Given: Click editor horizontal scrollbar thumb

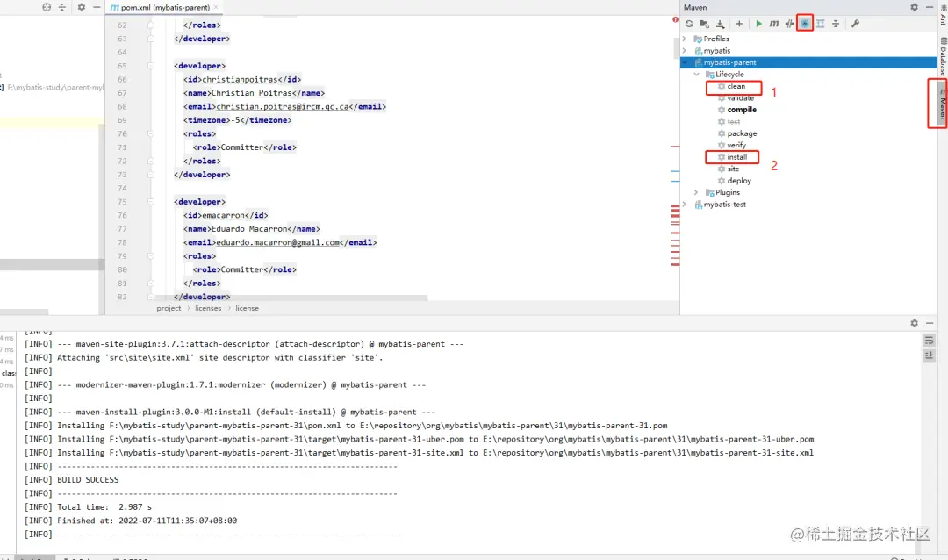Looking at the screenshot, I should point(291,298).
